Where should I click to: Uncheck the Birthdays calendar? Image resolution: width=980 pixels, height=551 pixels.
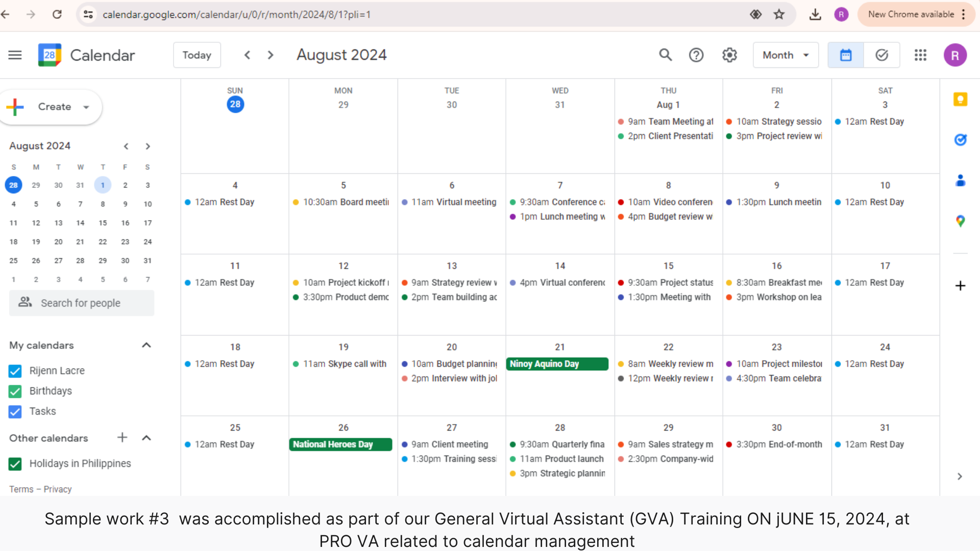coord(15,391)
